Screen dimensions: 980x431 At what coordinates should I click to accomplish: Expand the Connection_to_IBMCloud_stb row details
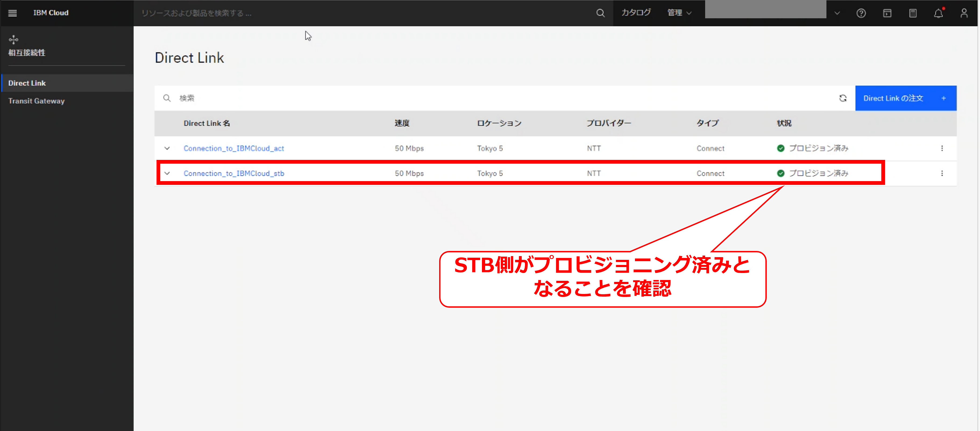coord(167,173)
